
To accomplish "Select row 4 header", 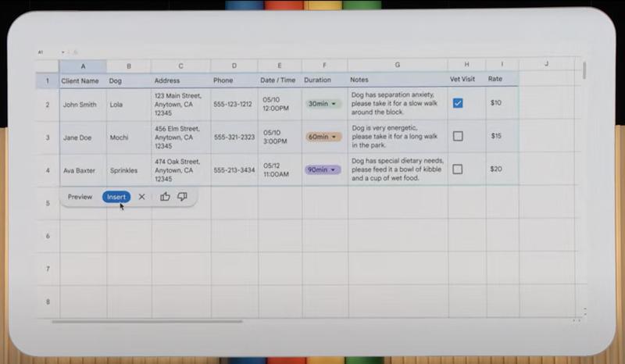I will click(48, 170).
